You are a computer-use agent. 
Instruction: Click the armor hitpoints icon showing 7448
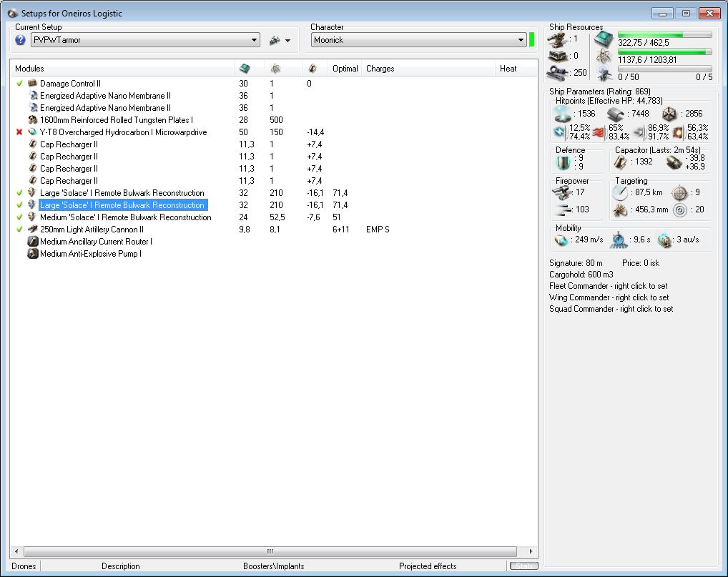coord(616,114)
